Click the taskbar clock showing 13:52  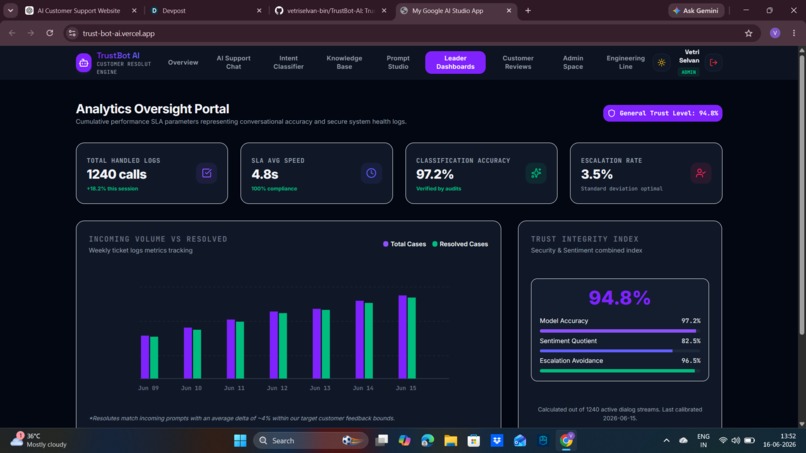coord(779,440)
